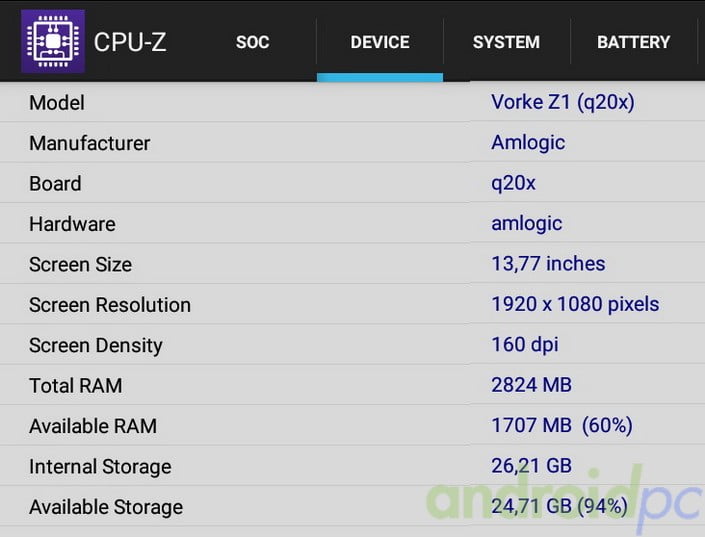Image resolution: width=705 pixels, height=537 pixels.
Task: Select the Available Storage row
Action: (x=106, y=507)
